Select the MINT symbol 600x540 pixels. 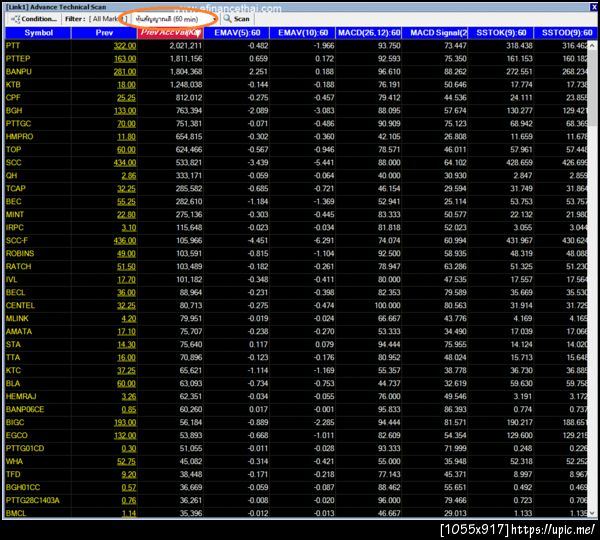[x=15, y=215]
